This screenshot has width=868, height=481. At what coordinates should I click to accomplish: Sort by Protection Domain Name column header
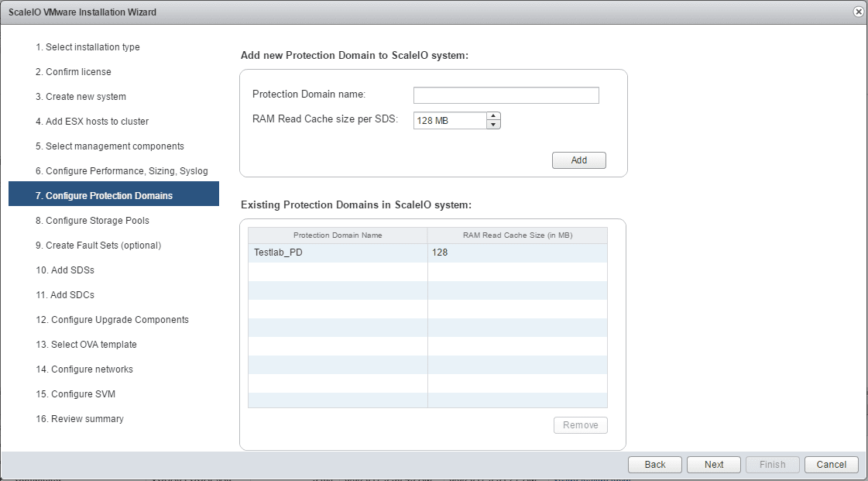(x=338, y=235)
